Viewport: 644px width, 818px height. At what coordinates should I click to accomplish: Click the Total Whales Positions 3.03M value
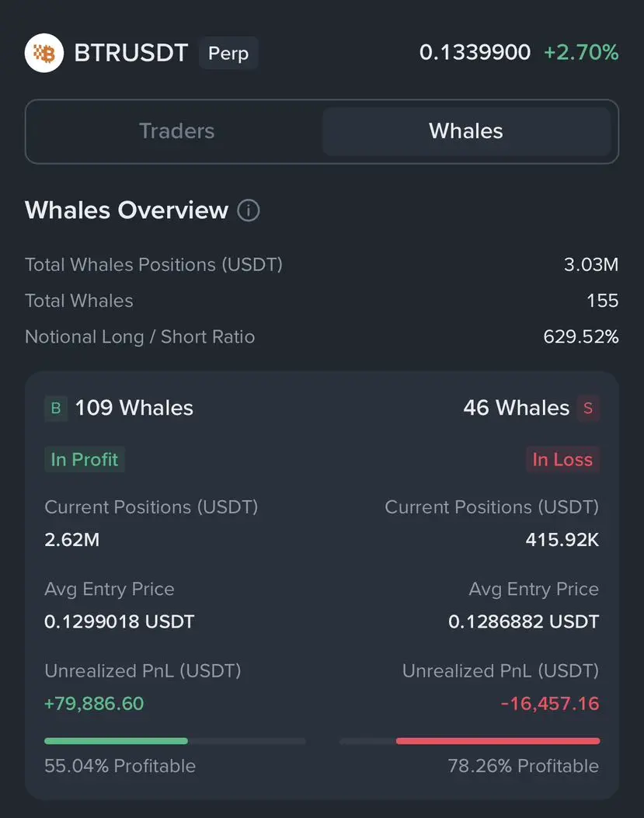590,264
